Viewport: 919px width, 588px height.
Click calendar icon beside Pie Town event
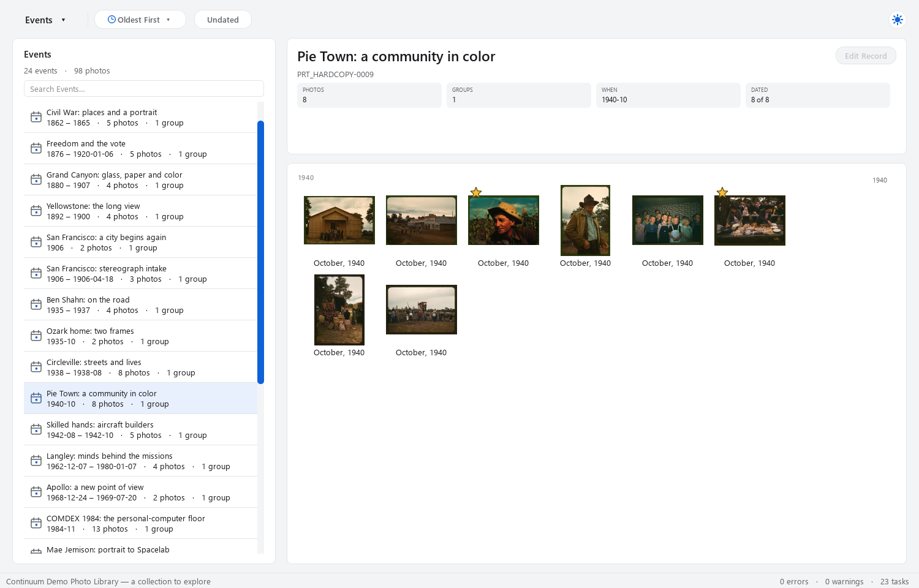click(36, 398)
